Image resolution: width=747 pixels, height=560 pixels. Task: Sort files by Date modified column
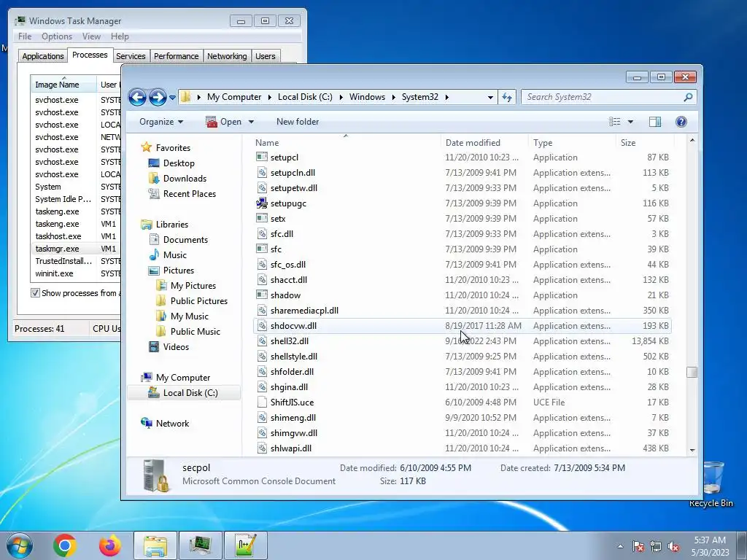[x=484, y=143]
